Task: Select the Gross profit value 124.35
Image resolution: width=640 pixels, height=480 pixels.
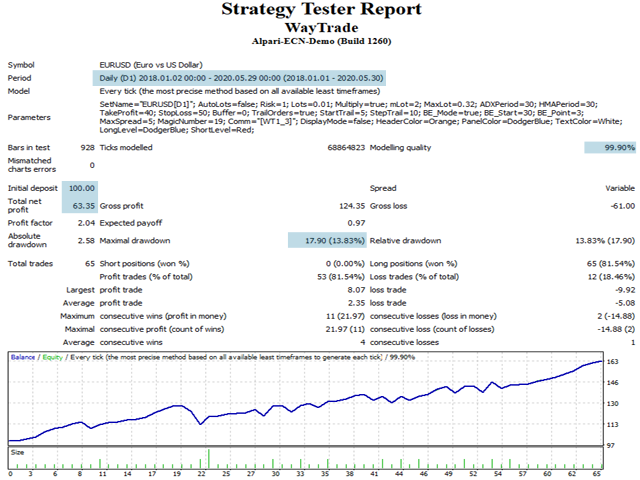Action: (352, 206)
